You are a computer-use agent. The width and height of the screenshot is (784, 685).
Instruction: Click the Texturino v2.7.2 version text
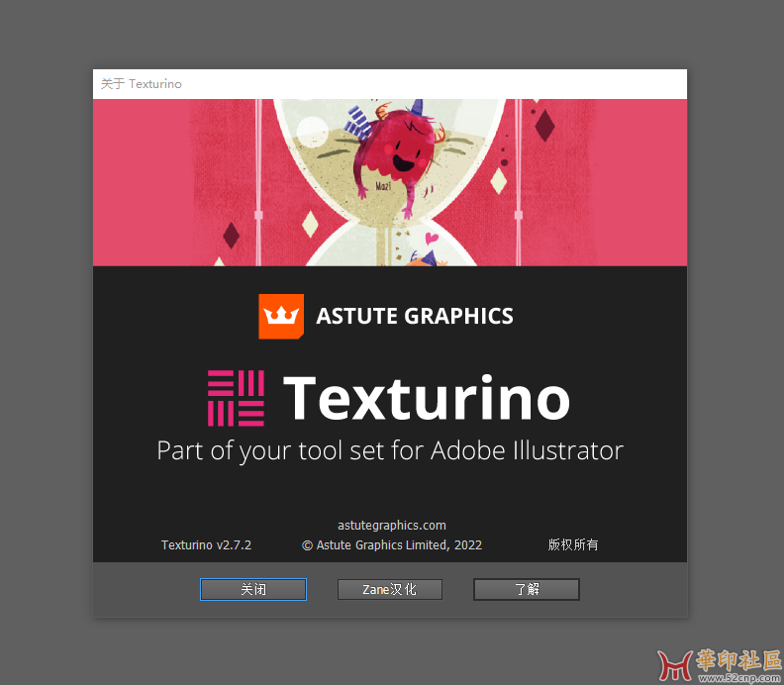coord(206,544)
